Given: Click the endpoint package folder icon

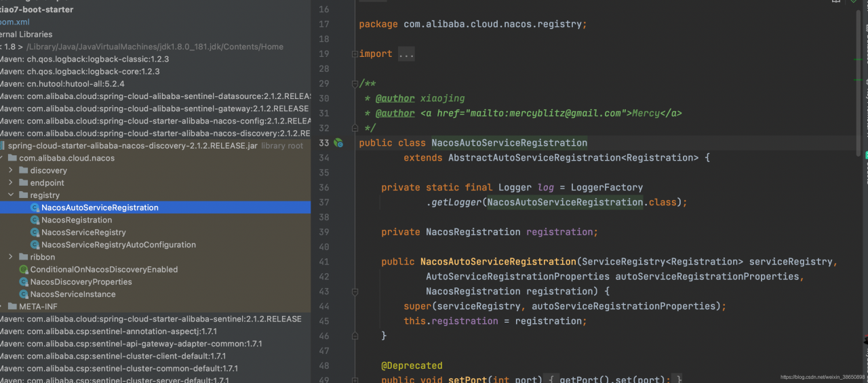Looking at the screenshot, I should 23,183.
